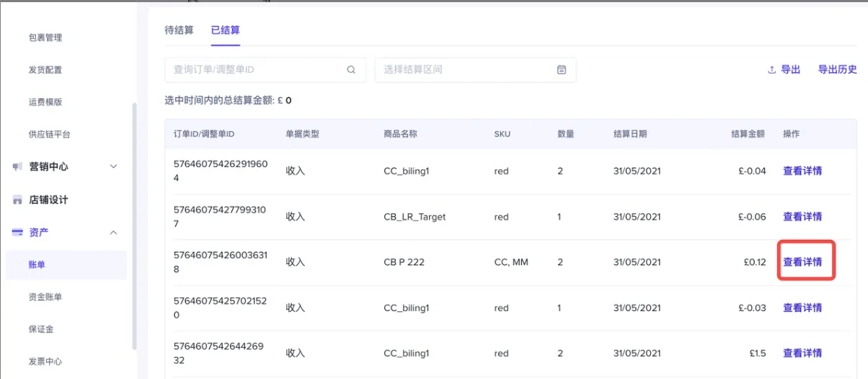Click product name CB P 222
The image size is (868, 379).
[404, 262]
